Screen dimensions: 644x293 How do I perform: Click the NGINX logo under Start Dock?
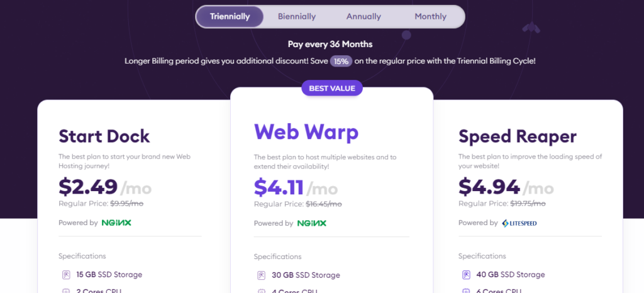click(116, 223)
